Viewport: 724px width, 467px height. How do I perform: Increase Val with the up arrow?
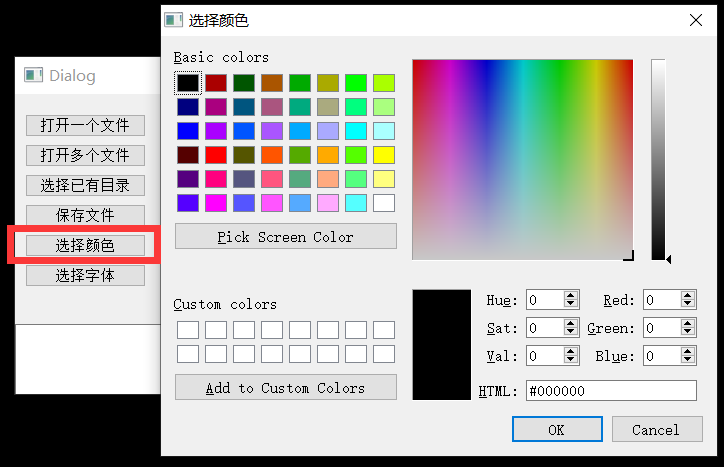click(571, 351)
